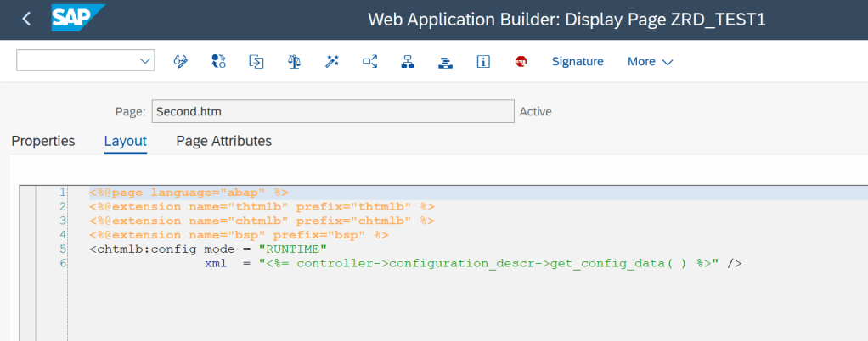
Task: Open the information icon in toolbar
Action: coord(483,61)
